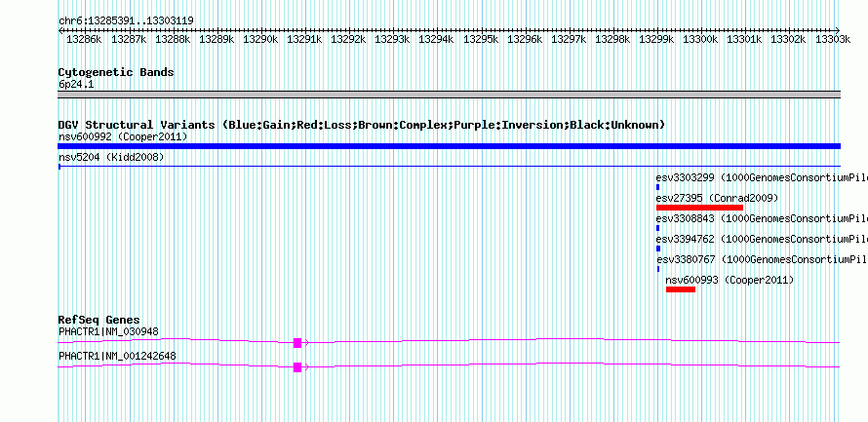
Task: Click the 13293k ruler tick label
Action: [x=392, y=40]
